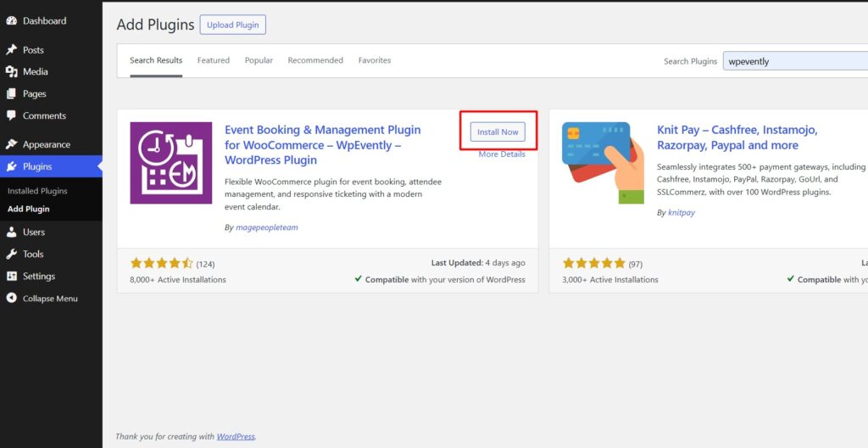868x448 pixels.
Task: Select the Plugins plug icon
Action: click(11, 166)
